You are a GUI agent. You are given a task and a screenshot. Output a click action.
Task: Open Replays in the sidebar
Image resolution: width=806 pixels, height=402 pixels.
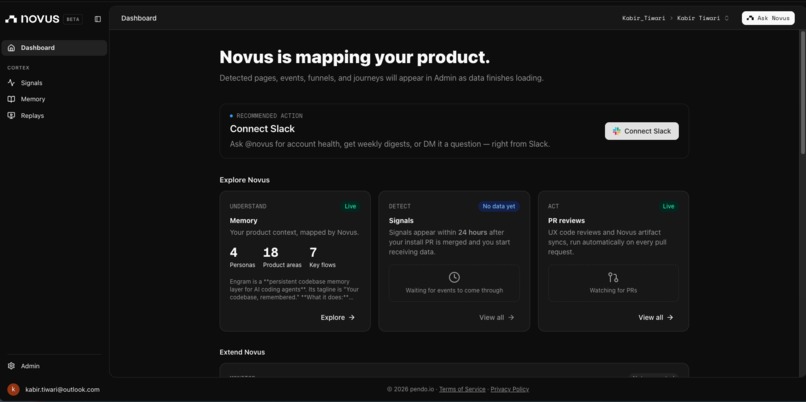(x=54, y=116)
